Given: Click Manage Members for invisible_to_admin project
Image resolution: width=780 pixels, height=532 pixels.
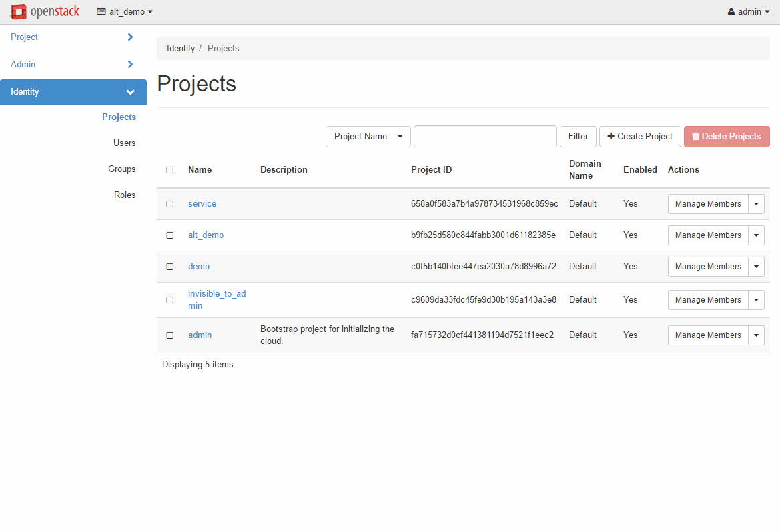Looking at the screenshot, I should [708, 300].
